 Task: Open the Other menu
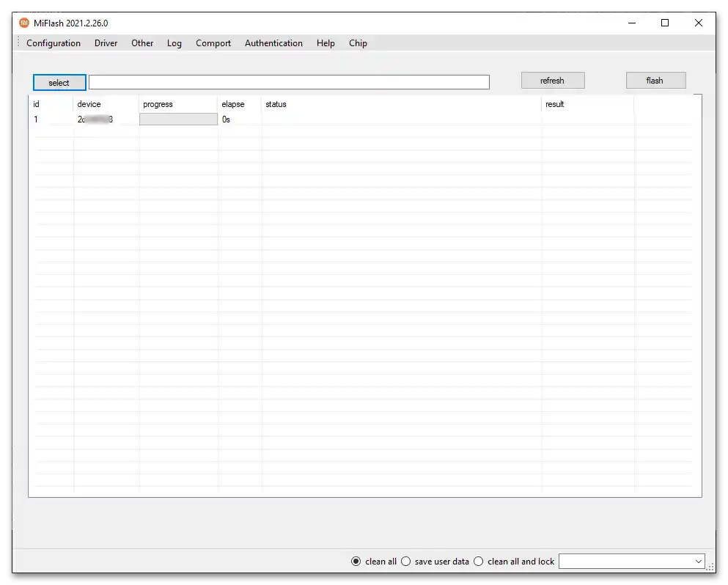point(142,43)
